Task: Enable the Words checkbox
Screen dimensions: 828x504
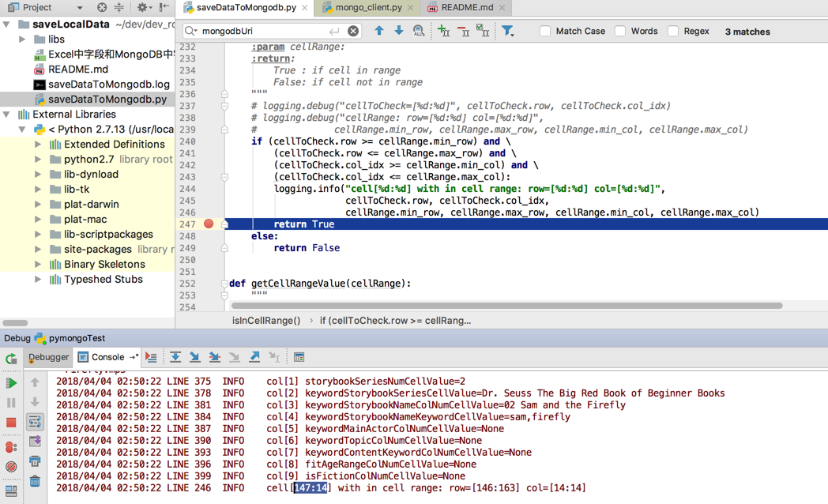Action: pos(620,31)
